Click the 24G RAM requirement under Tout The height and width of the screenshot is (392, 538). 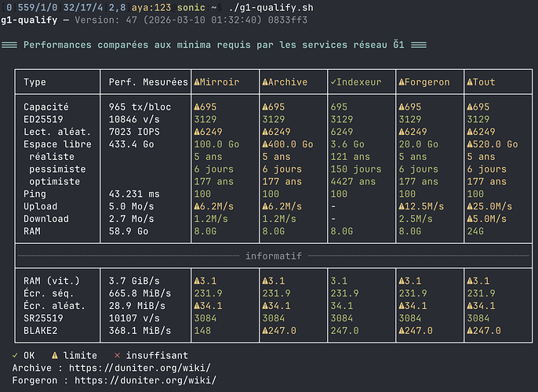tap(475, 231)
